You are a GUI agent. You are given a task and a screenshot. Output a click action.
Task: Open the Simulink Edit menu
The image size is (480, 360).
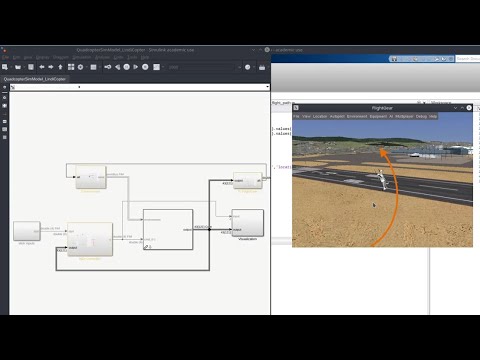(16, 57)
